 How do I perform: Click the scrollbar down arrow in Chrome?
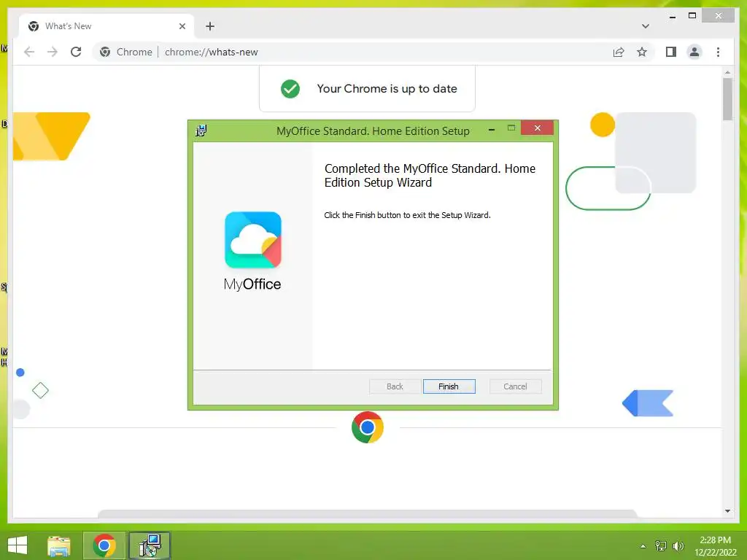click(x=727, y=511)
